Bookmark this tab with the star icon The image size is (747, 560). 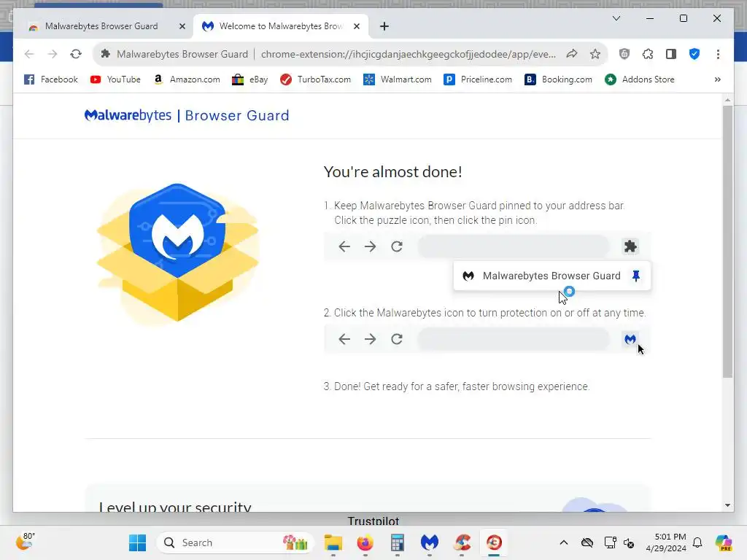point(595,54)
